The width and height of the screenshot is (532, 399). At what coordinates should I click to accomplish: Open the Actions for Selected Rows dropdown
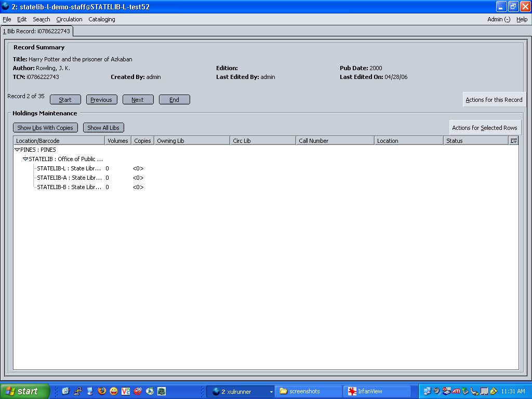484,128
